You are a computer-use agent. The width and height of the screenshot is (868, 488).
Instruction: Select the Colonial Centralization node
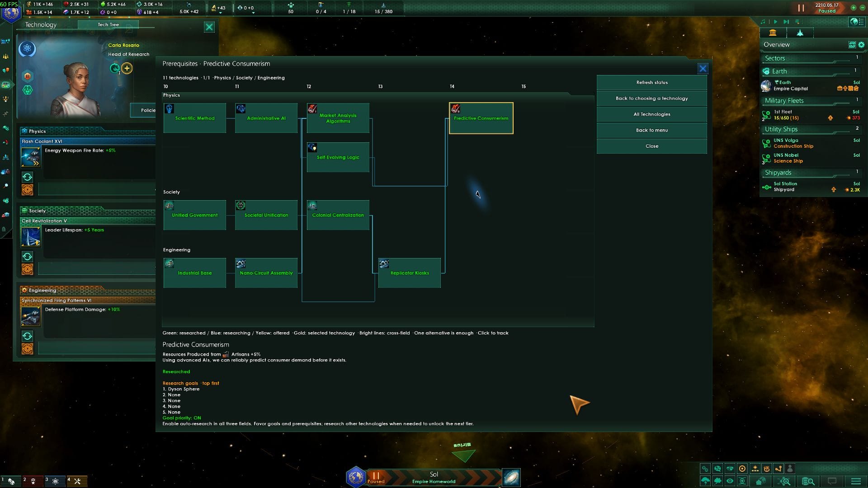[x=338, y=215]
